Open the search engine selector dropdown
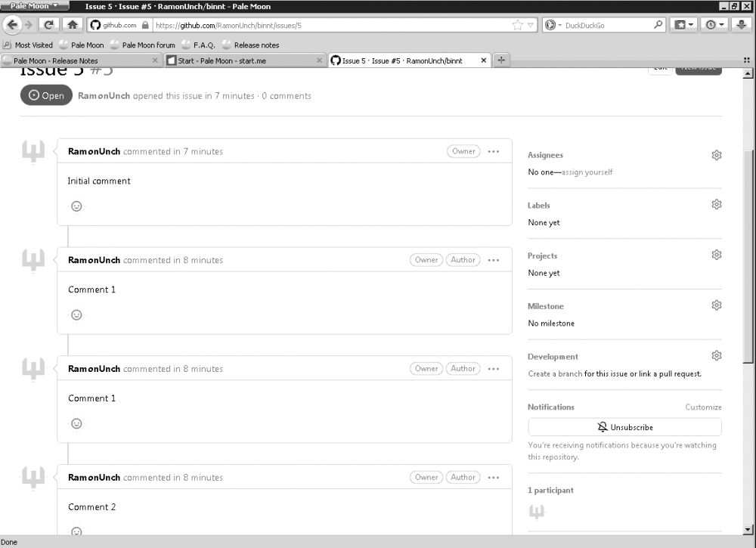Viewport: 756px width, 548px height. tap(553, 25)
